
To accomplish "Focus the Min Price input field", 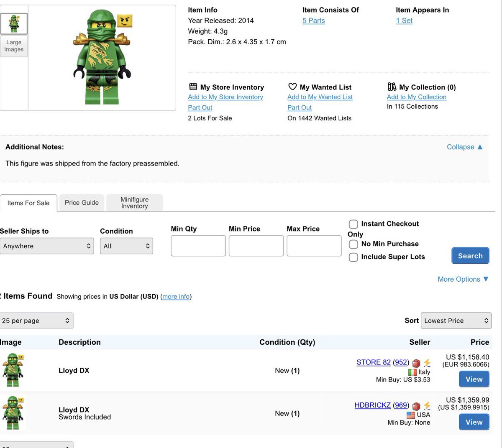I will [x=256, y=246].
